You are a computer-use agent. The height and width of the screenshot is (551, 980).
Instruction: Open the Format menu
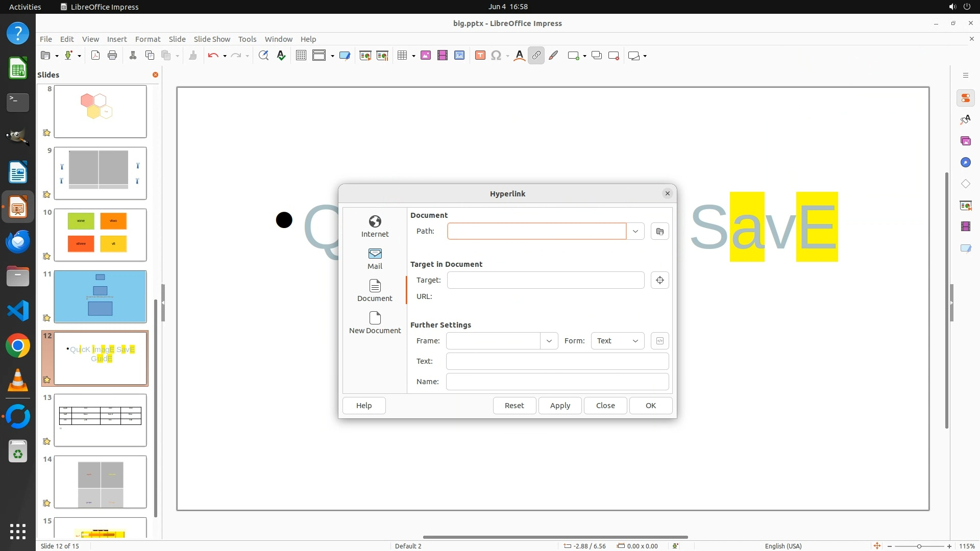pyautogui.click(x=148, y=39)
